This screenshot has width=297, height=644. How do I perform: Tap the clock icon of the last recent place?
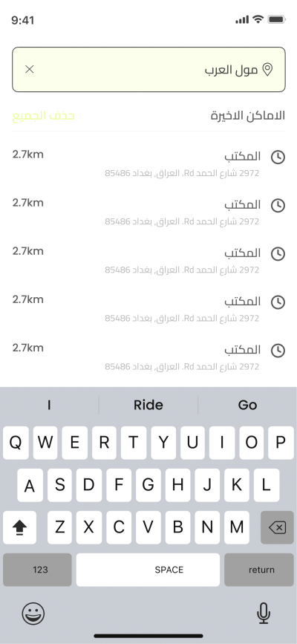(x=278, y=351)
